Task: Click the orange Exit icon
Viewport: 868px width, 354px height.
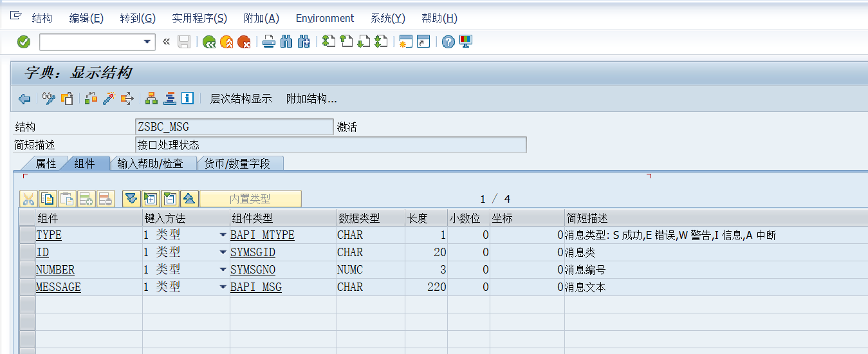Action: click(x=226, y=42)
